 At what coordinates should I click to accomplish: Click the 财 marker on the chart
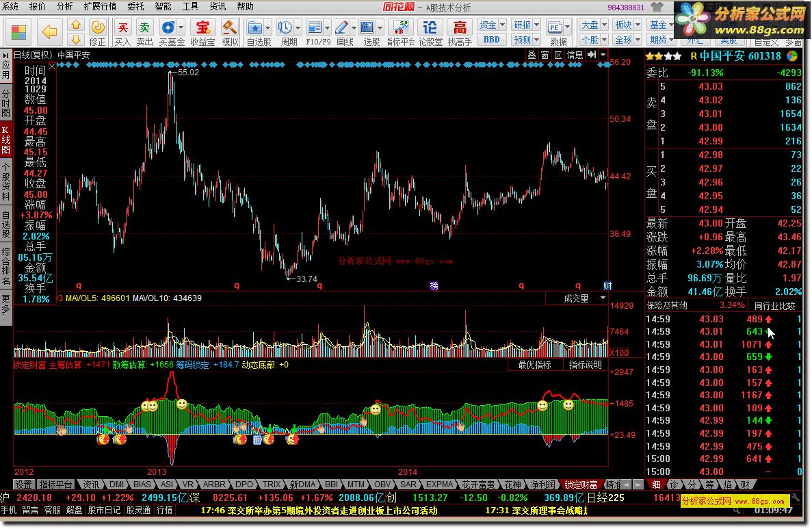(x=607, y=285)
